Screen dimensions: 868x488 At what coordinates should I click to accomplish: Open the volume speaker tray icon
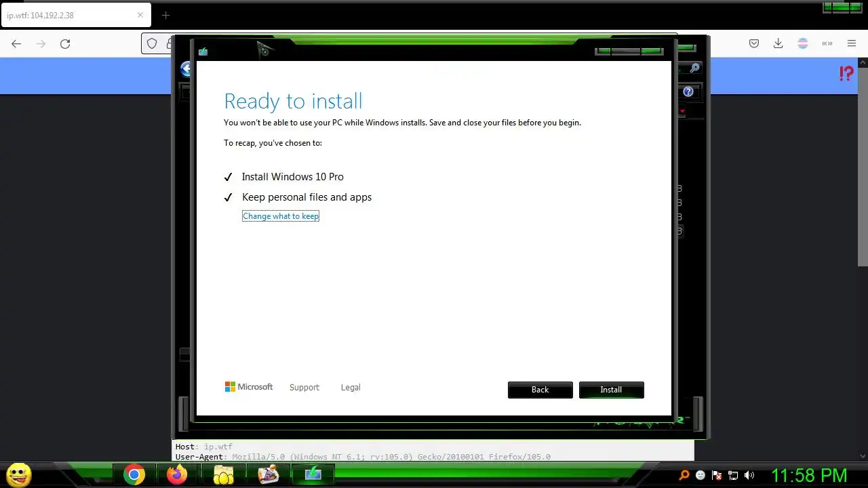point(749,475)
